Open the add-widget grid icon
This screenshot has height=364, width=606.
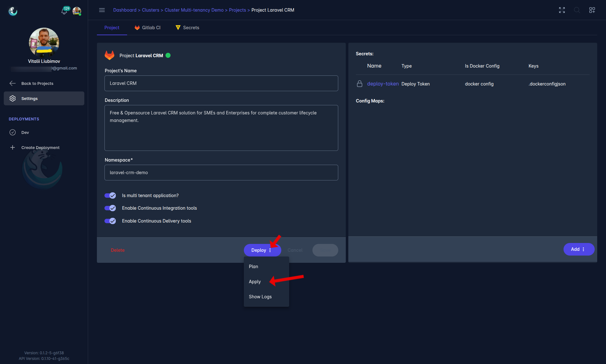coord(592,10)
